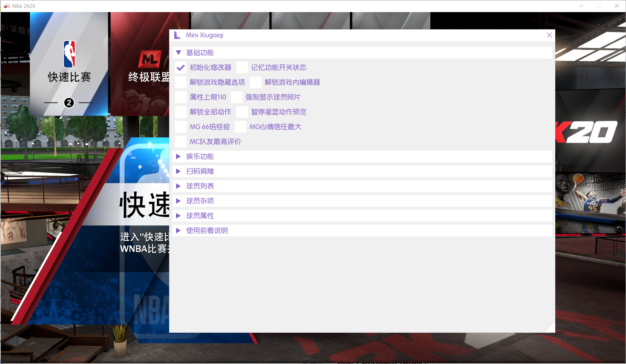Image resolution: width=626 pixels, height=364 pixels.
Task: Tick the 属性上限110 checkbox
Action: 181,97
